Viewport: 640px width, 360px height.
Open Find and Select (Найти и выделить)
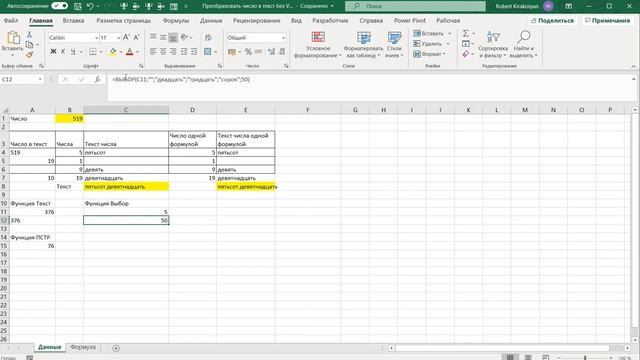[x=524, y=44]
